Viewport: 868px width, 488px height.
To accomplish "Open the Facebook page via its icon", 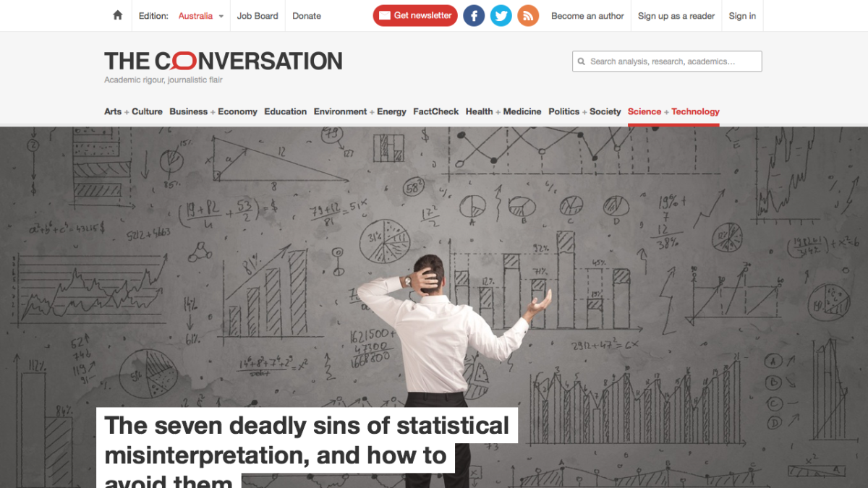I will point(474,15).
